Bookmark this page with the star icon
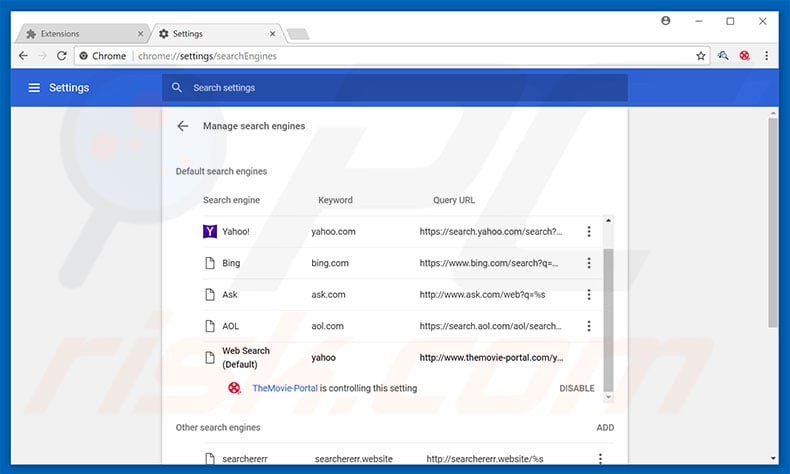790x474 pixels. coord(700,56)
